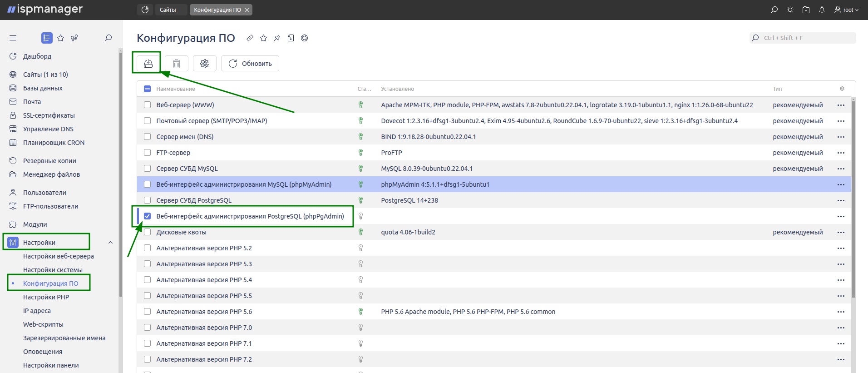Click the help face icon near title
Image resolution: width=868 pixels, height=373 pixels.
click(304, 38)
